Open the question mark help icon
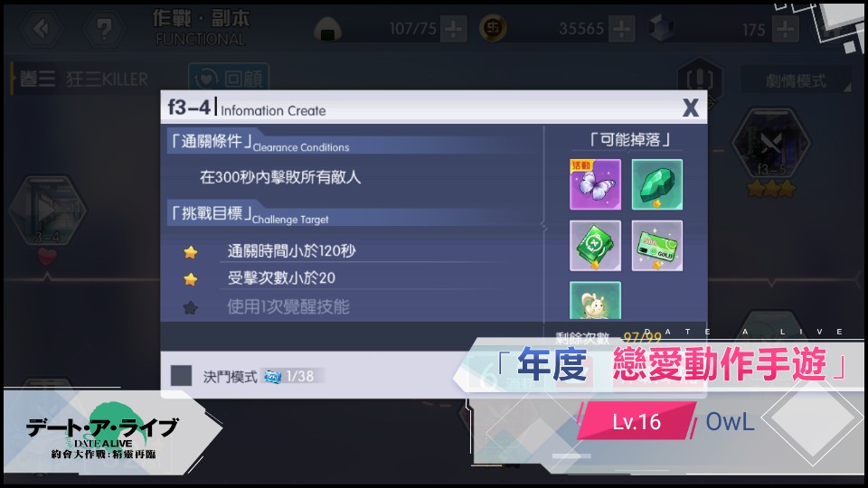The height and width of the screenshot is (488, 868). [x=104, y=28]
